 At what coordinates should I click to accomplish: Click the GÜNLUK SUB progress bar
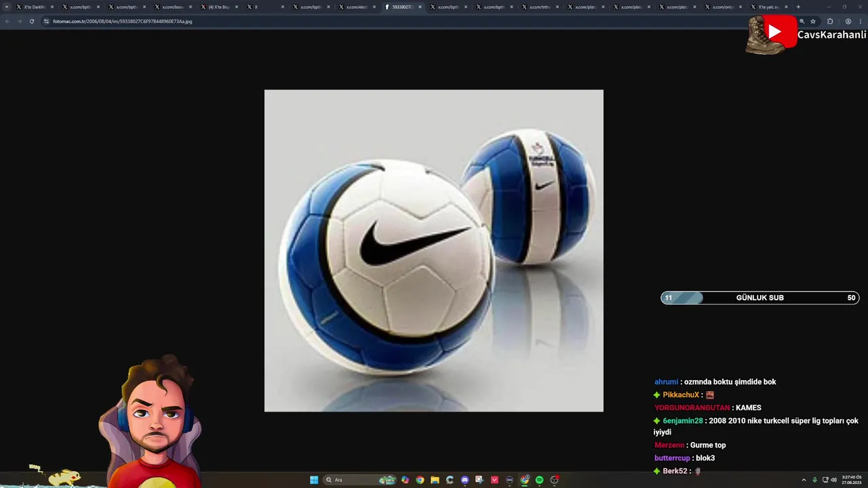click(x=760, y=298)
